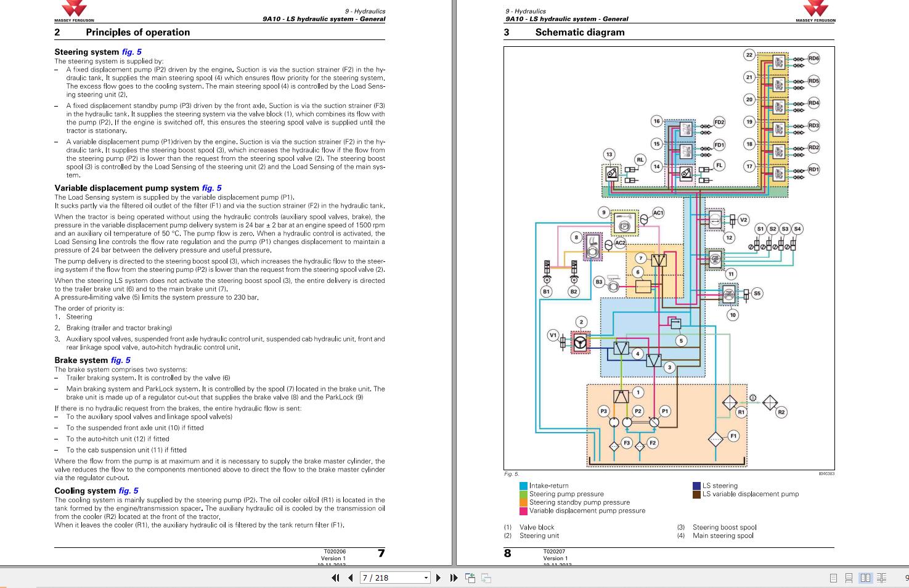Click the previous view button
The image size is (909, 588).
click(x=470, y=578)
